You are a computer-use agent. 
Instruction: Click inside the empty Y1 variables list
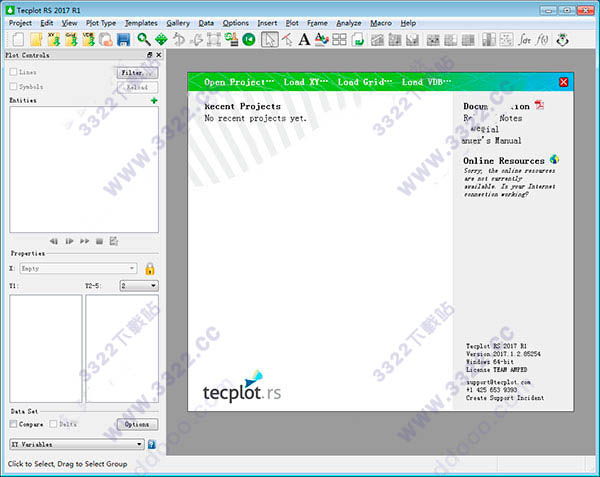point(46,348)
